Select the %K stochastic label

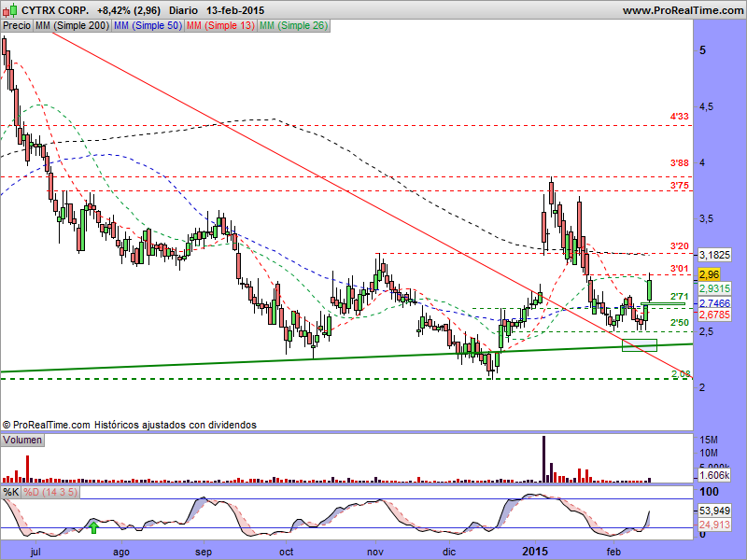point(10,492)
